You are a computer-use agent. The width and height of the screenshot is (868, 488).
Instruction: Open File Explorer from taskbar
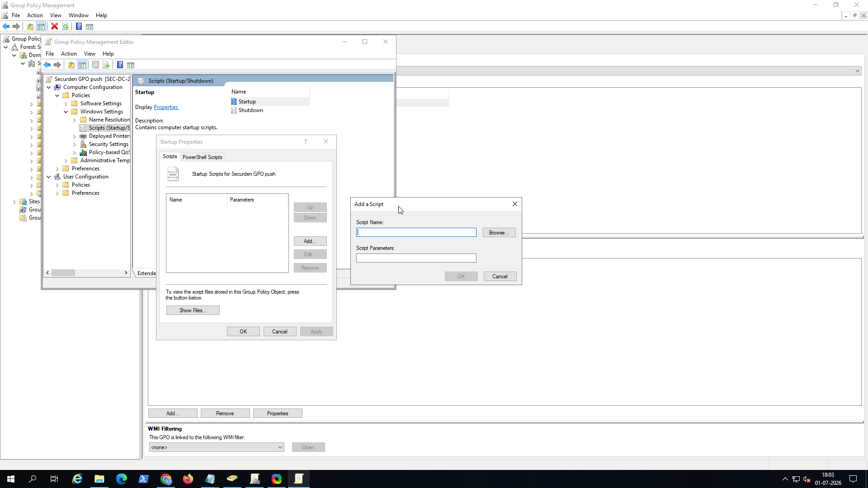point(99,479)
